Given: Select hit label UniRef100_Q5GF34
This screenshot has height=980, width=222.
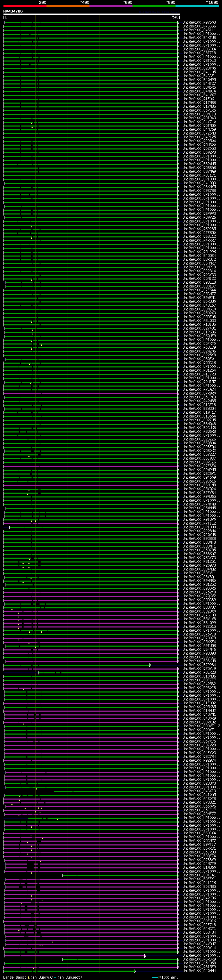Looking at the screenshot, I should click(199, 932).
